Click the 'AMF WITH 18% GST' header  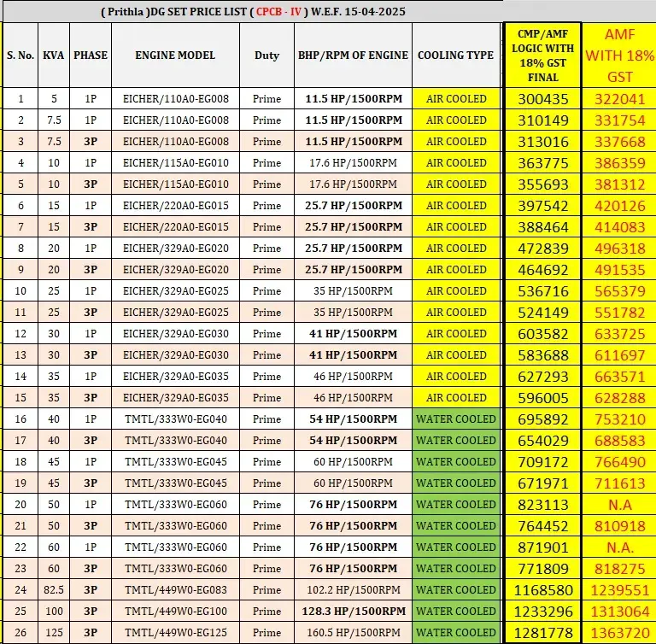[619, 56]
